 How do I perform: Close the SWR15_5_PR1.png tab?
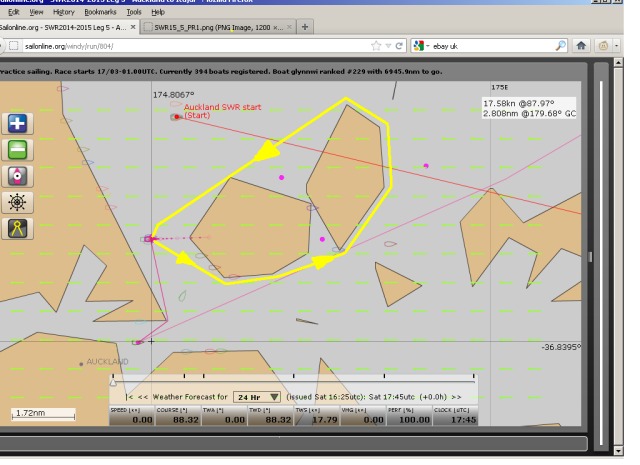click(289, 27)
